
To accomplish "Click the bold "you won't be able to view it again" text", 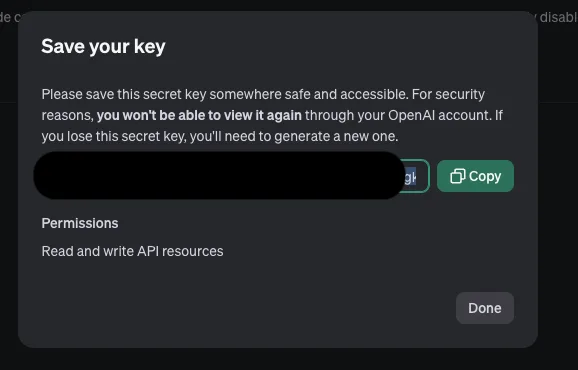I will [199, 115].
